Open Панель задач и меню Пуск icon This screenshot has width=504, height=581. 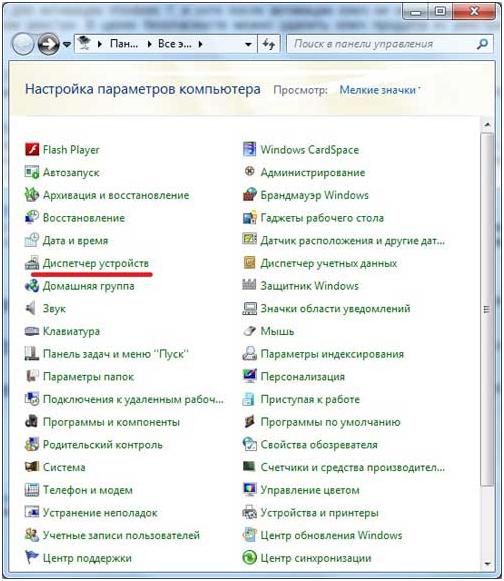point(32,353)
